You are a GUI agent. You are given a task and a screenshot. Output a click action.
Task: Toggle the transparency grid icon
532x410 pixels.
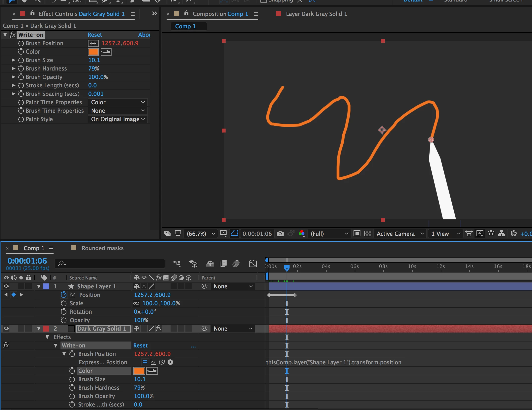point(368,234)
